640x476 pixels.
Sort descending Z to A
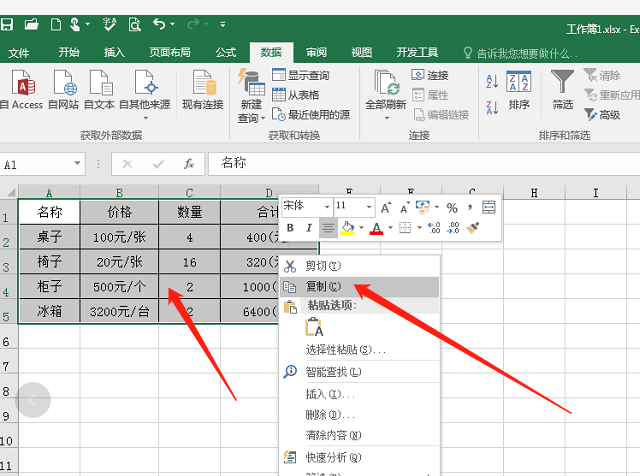492,107
